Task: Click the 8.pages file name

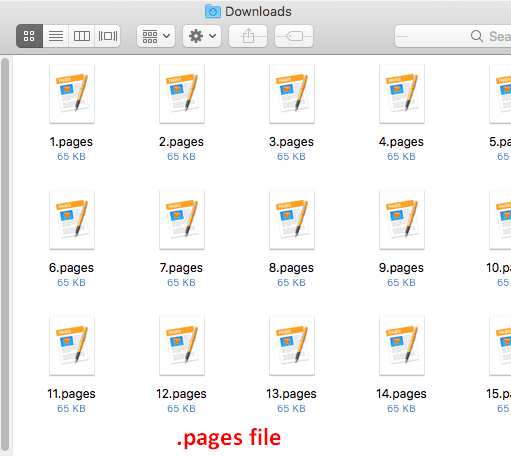Action: pyautogui.click(x=291, y=268)
